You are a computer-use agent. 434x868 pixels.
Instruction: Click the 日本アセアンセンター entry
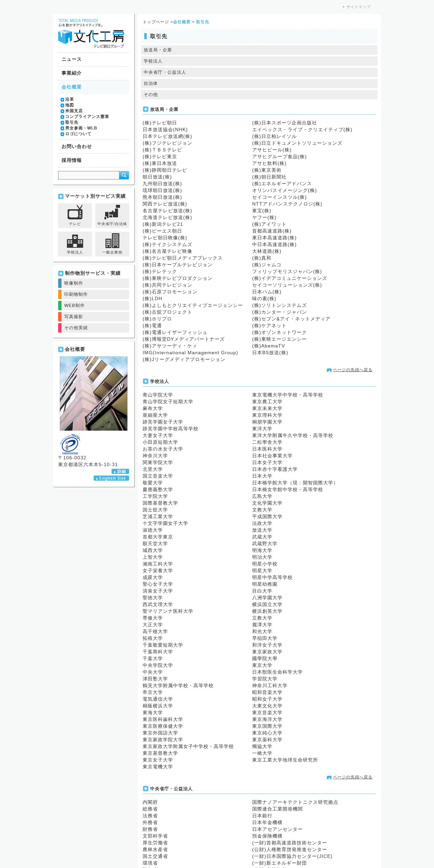[277, 829]
